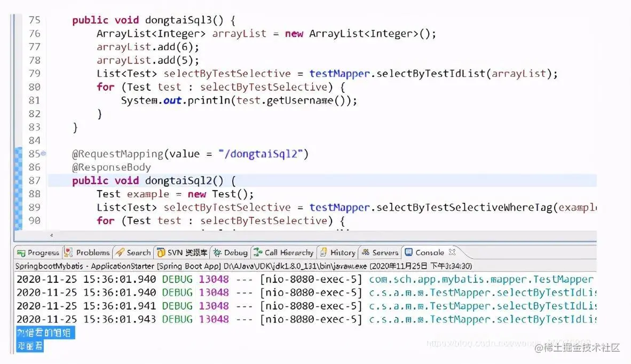Place cursor on the dongtaiSql2 method name
Screen dimensions: 631x364
pos(179,180)
